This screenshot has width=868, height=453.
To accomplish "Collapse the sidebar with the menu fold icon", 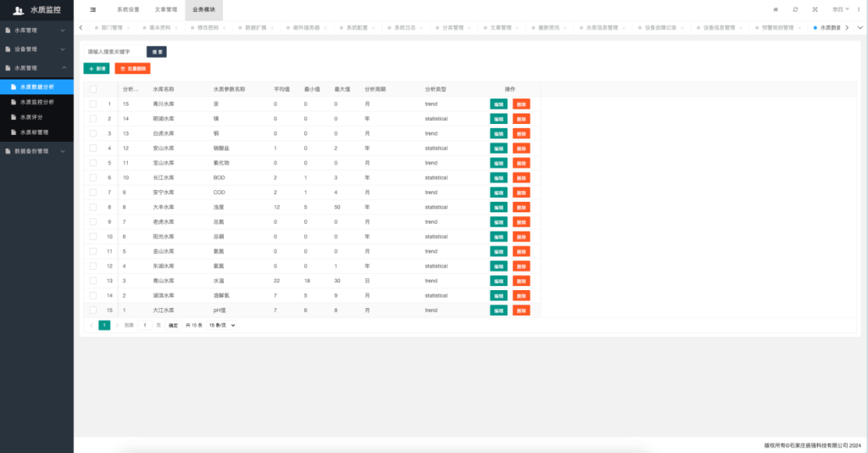I will (92, 9).
